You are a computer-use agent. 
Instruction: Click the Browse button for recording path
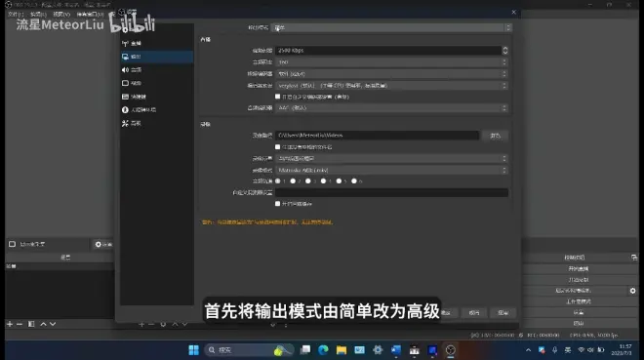pyautogui.click(x=496, y=136)
